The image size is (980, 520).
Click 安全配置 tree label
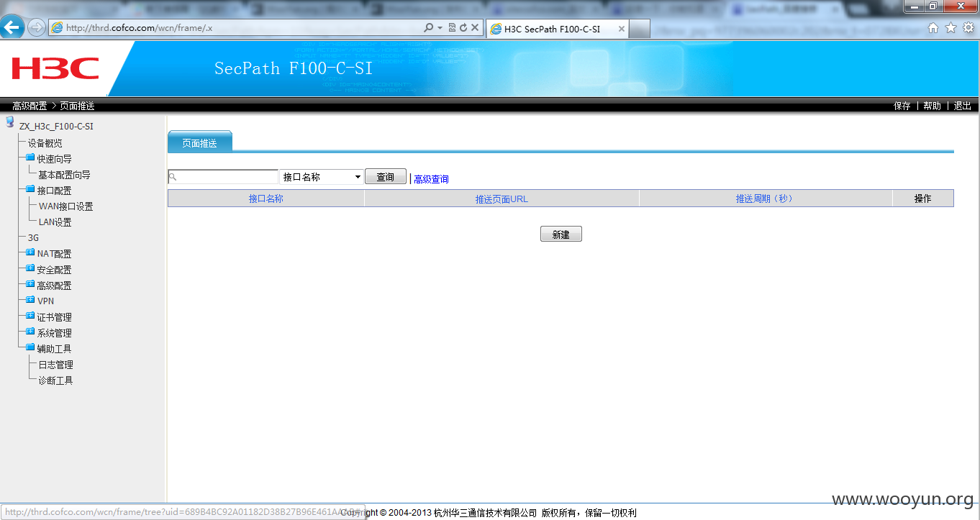55,270
